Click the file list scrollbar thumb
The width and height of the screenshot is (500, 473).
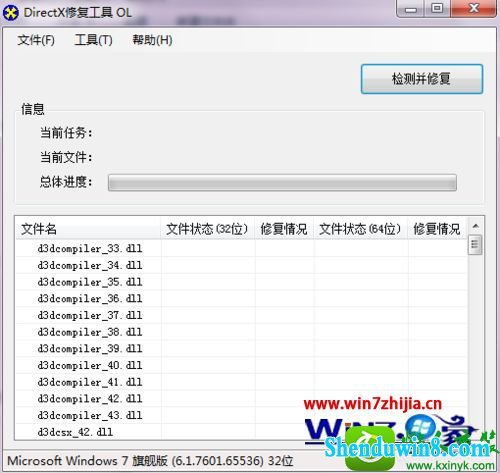pos(475,245)
